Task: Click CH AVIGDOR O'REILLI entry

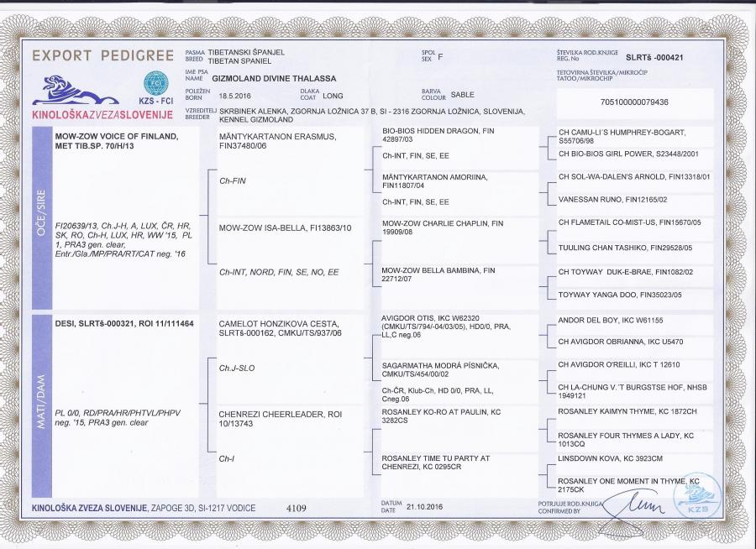Action: 618,364
